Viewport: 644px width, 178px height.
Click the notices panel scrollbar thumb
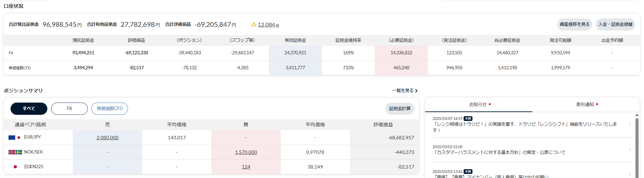(x=637, y=146)
